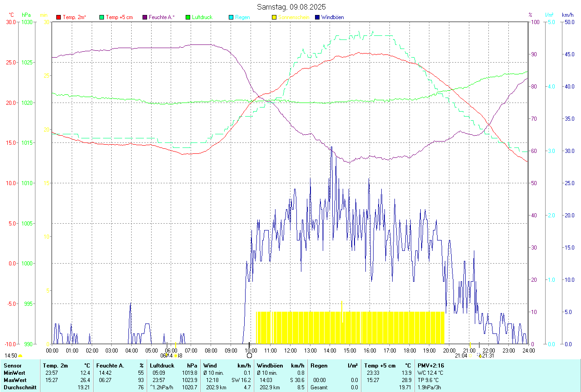Click the km/h unit label at top right
This screenshot has width=581, height=392.
pyautogui.click(x=568, y=15)
